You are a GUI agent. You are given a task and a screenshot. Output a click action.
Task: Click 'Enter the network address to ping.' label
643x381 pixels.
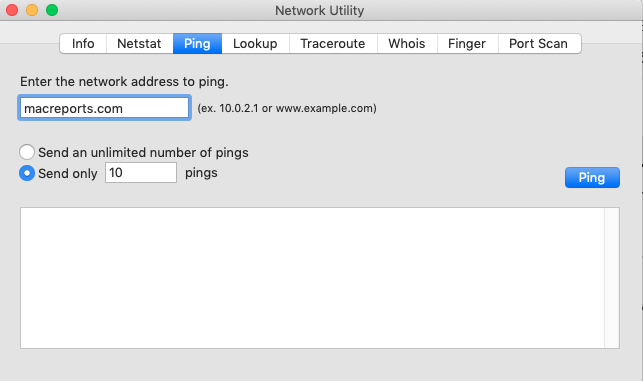coord(124,82)
